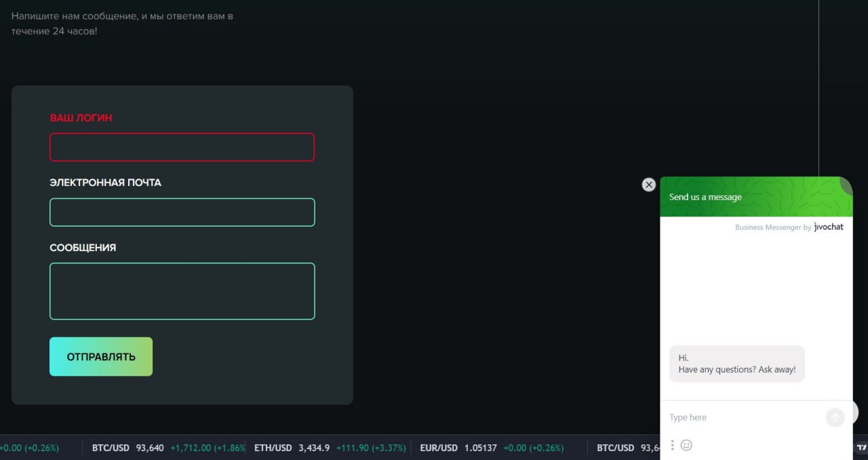Image resolution: width=868 pixels, height=460 pixels.
Task: Open the jivochat branding link
Action: (x=829, y=227)
